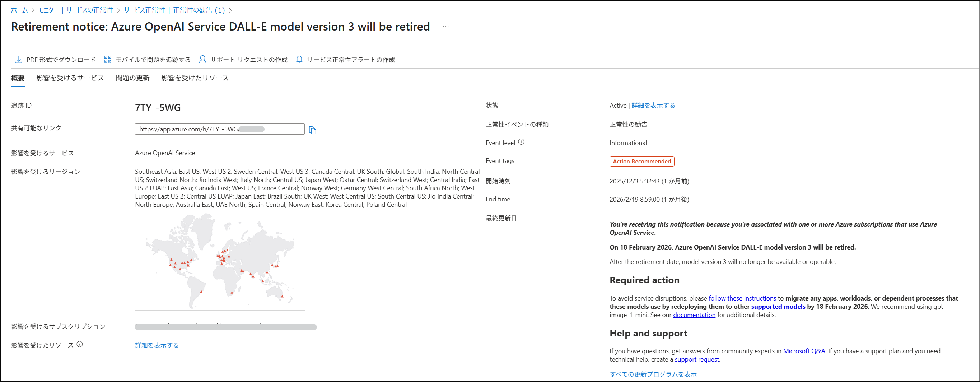
Task: Click the support request person icon
Action: (x=202, y=59)
